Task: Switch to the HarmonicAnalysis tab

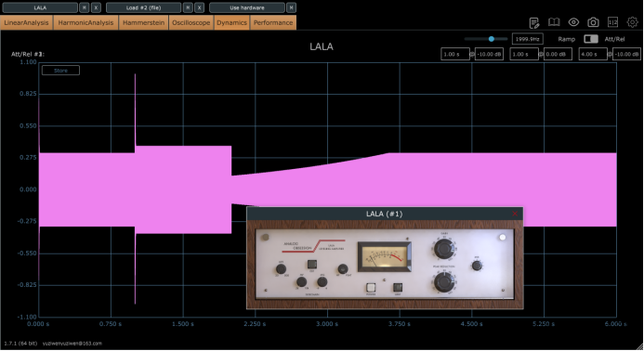Action: tap(85, 22)
